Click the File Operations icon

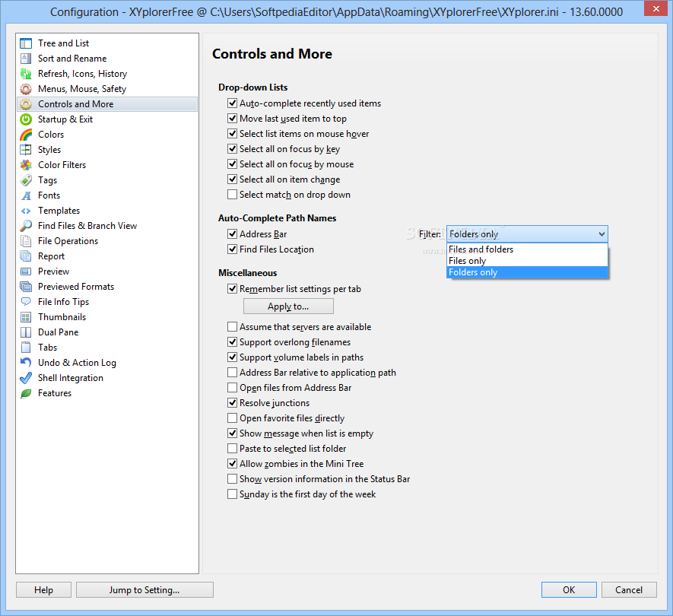(26, 241)
